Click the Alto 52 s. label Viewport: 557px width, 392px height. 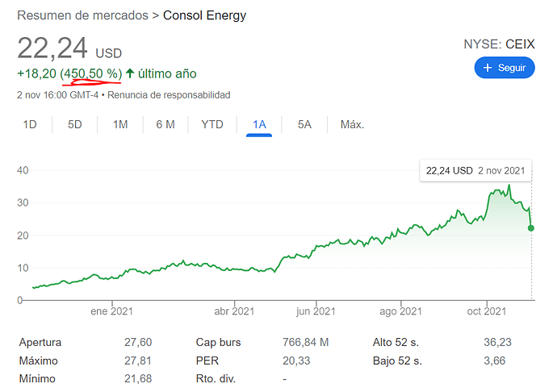396,342
